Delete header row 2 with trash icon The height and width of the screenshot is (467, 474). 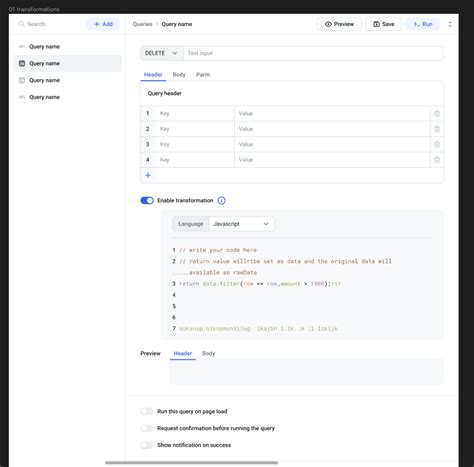pos(437,129)
